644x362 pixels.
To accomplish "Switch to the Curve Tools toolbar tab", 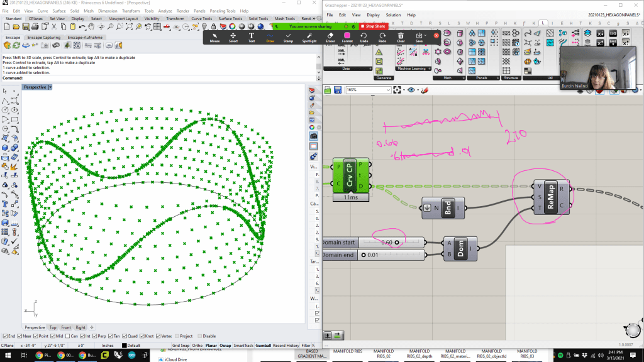I will pos(201,19).
